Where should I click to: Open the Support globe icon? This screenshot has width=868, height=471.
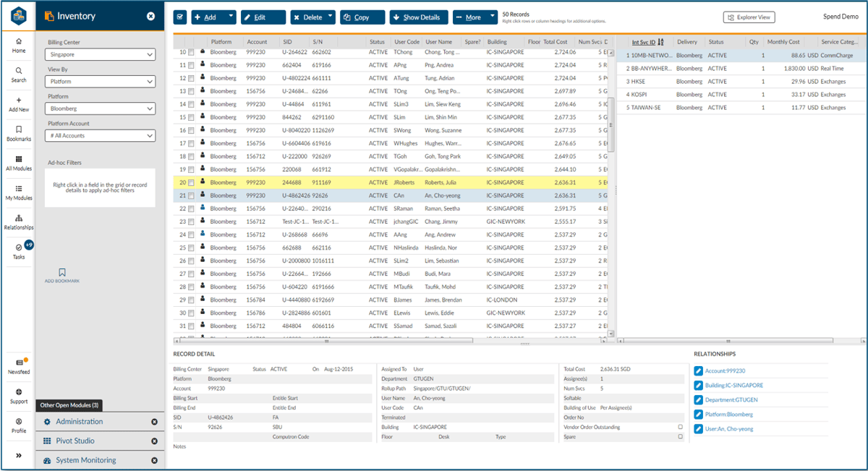pos(19,391)
